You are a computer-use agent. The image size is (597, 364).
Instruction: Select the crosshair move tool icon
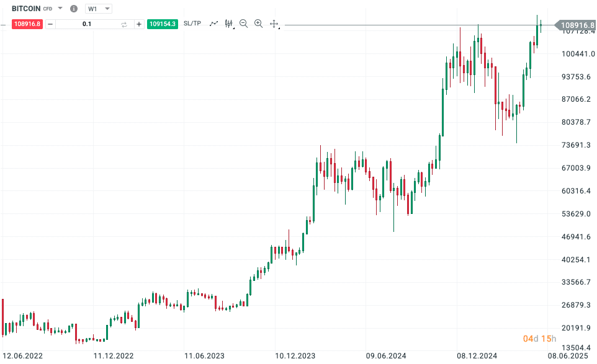coord(274,24)
